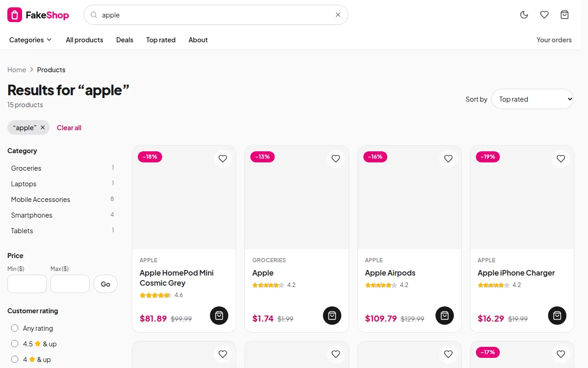Wishlist the Apple iPhone Charger
Viewport: 588px width, 368px height.
[x=561, y=159]
